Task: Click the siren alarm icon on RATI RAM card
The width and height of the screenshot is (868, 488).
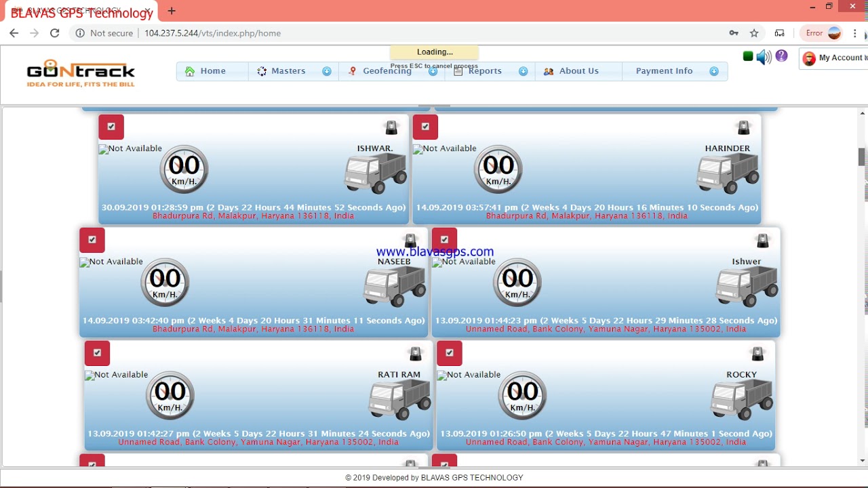Action: tap(416, 354)
